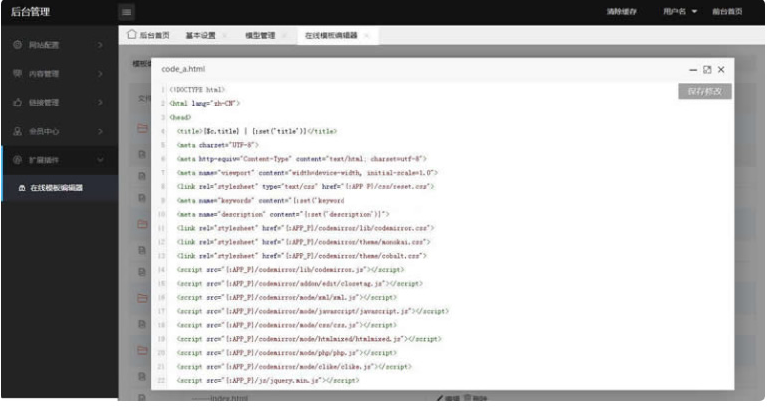
Task: Switch to the 基本设置 tab
Action: coord(200,36)
